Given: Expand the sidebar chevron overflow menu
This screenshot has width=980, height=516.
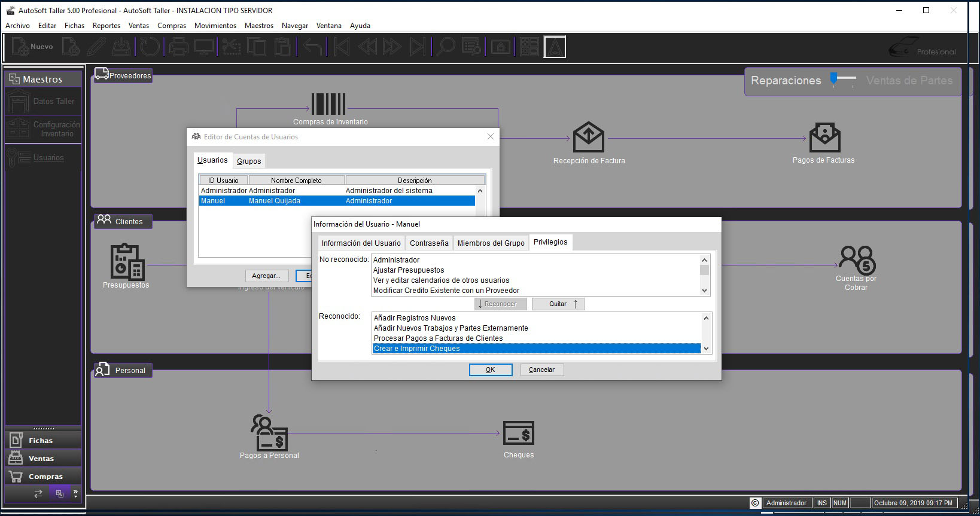Looking at the screenshot, I should [x=75, y=494].
